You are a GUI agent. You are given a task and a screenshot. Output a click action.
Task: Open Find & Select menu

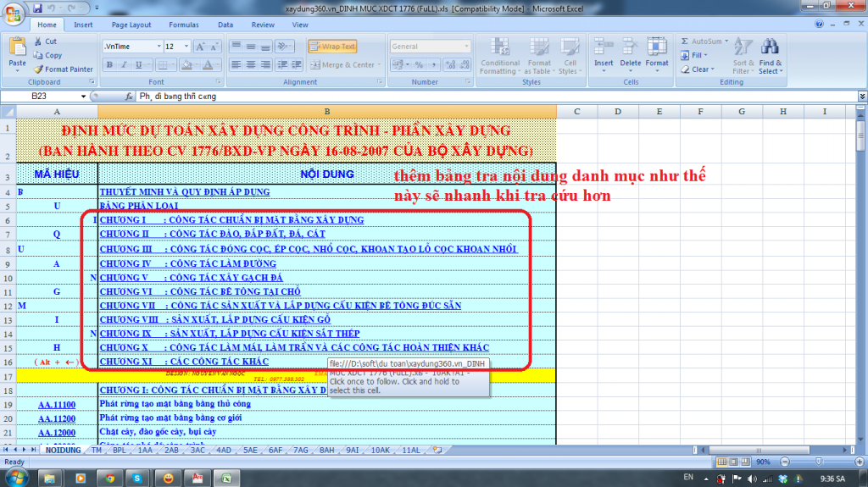(x=770, y=56)
